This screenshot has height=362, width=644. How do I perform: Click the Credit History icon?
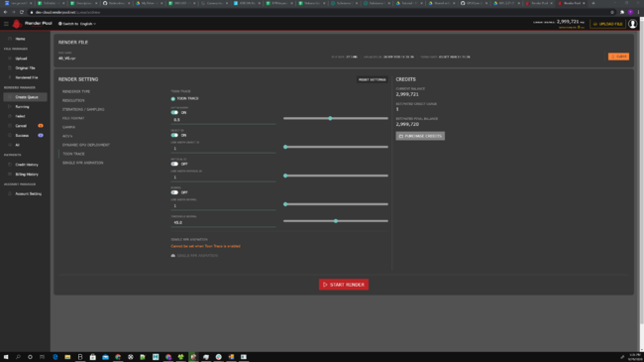(x=10, y=165)
